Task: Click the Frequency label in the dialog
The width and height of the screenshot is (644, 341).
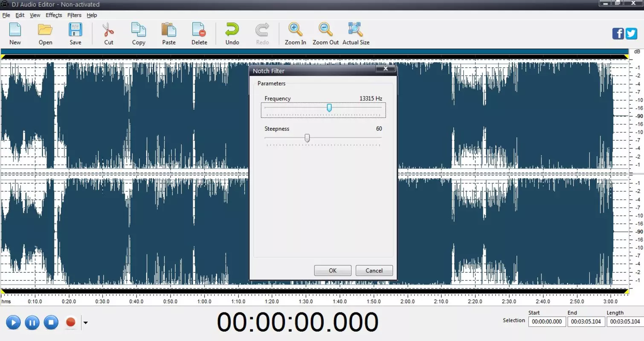Action: 278,98
